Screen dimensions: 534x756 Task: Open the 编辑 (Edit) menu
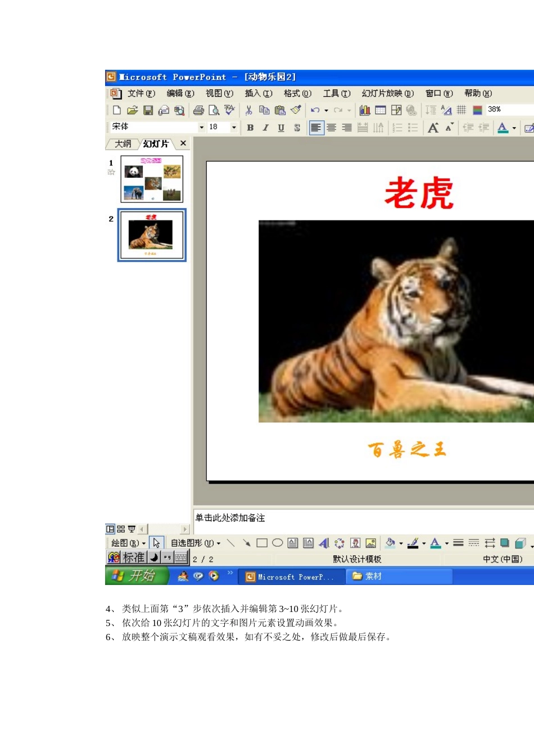coord(180,93)
